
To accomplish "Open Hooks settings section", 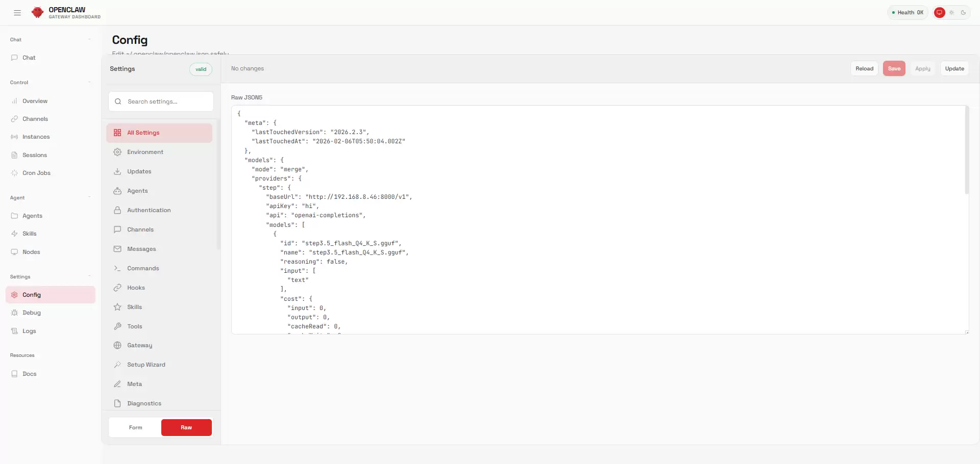I will [x=136, y=288].
